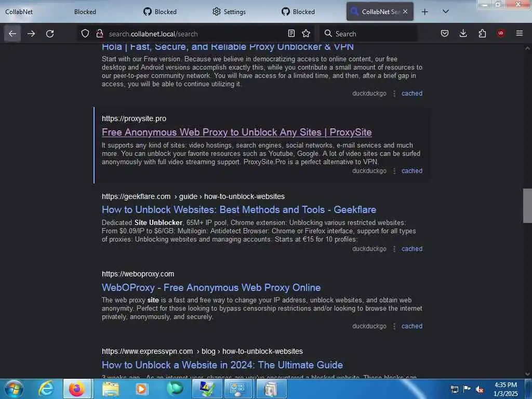This screenshot has width=532, height=399.
Task: Open the rightmost taskbar application
Action: [271, 389]
